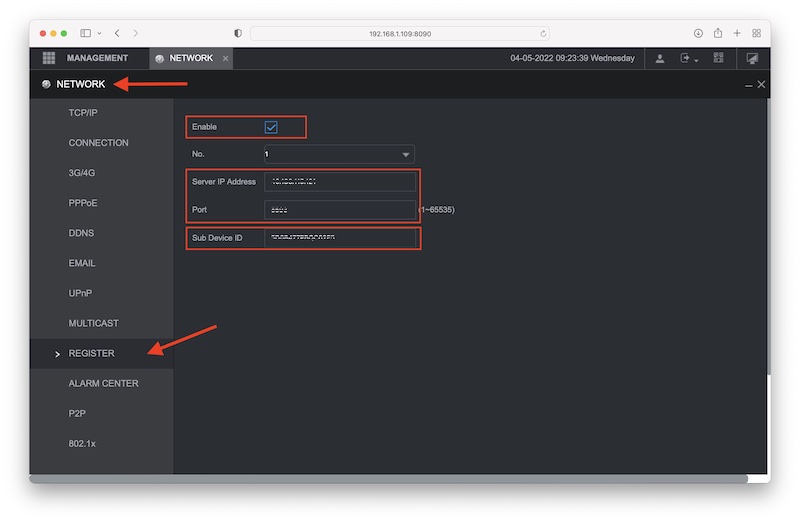Close the NETWORK tab
This screenshot has height=522, width=800.
[x=226, y=59]
